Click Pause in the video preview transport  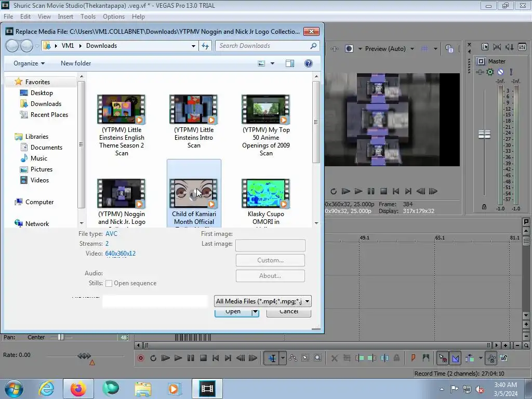371,191
